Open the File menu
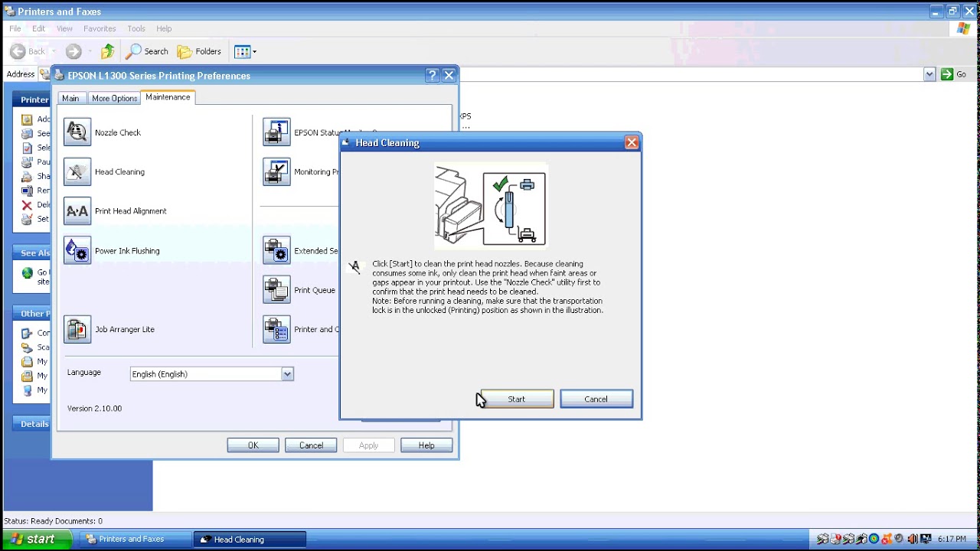Image resolution: width=980 pixels, height=551 pixels. pyautogui.click(x=15, y=28)
